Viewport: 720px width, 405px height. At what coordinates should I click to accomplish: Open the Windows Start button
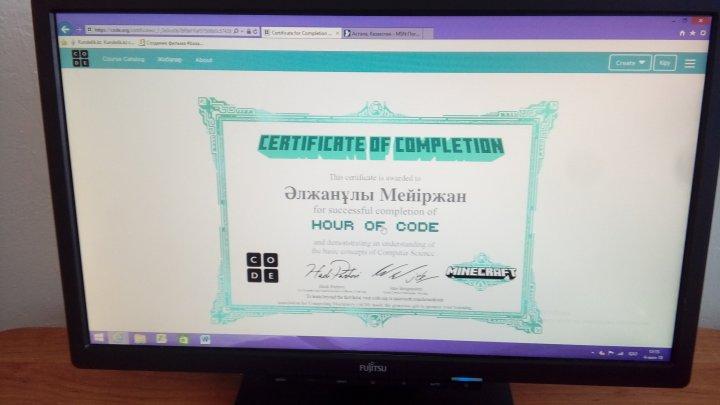99,338
